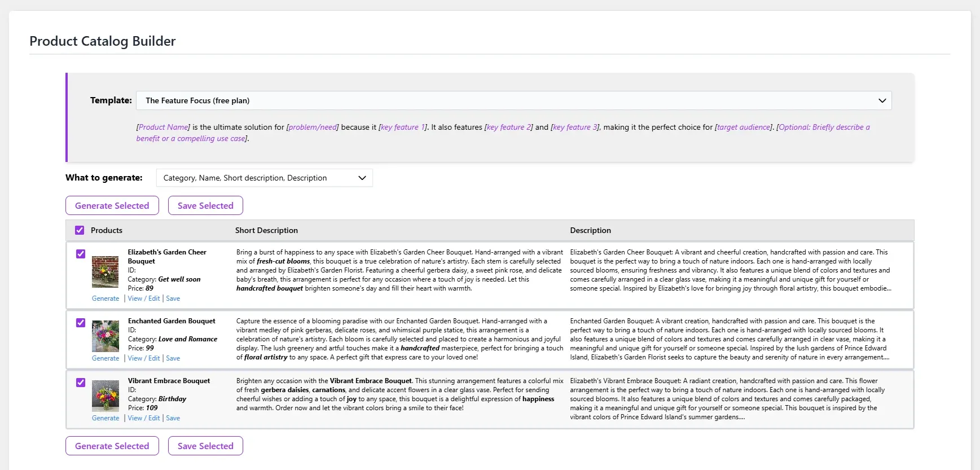Viewport: 980px width, 470px height.
Task: Uncheck Elizabeth's Garden Cheer Bouquet checkbox
Action: point(81,254)
